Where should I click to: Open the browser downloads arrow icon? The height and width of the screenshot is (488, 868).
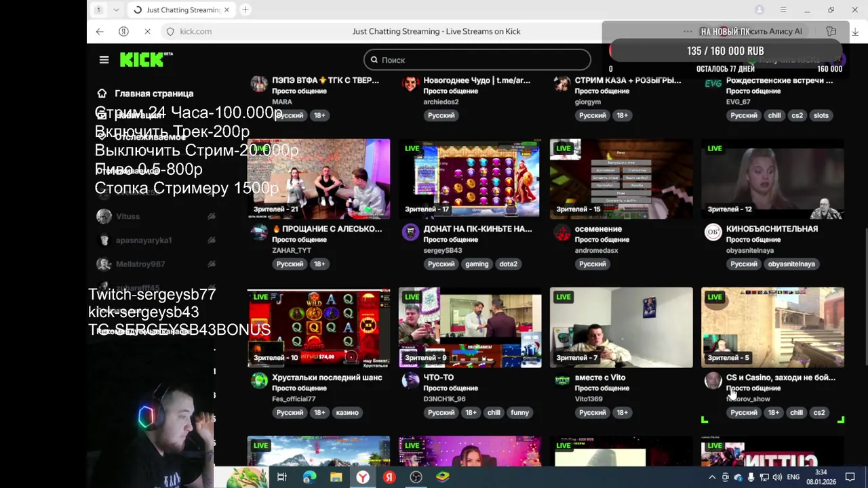click(855, 31)
